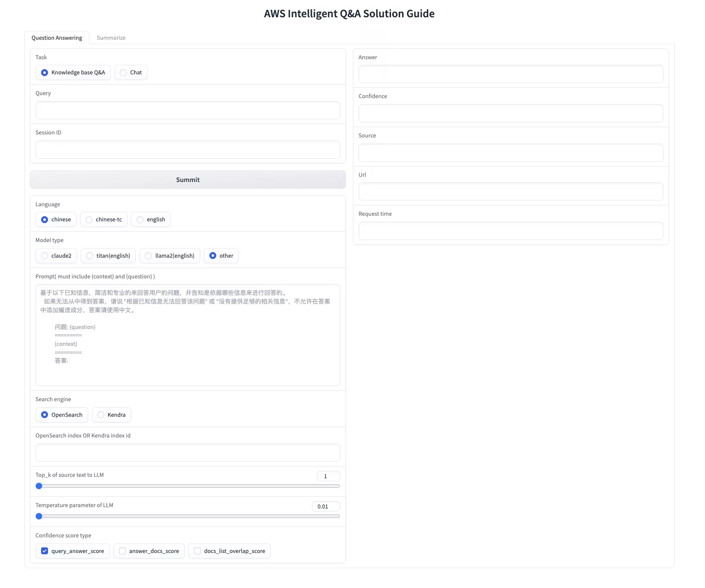The image size is (705, 588).
Task: Click the 'Model type' label
Action: click(49, 240)
